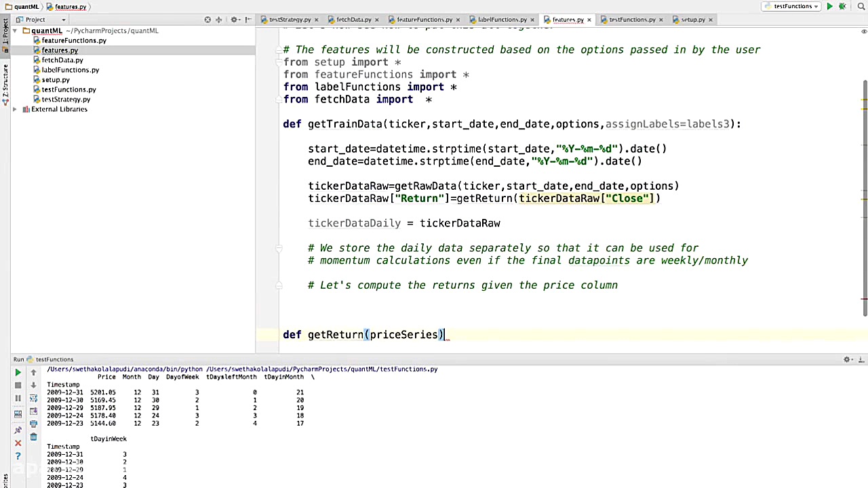Viewport: 868px width, 488px height.
Task: Collapse the quantML project folder
Action: click(x=16, y=30)
